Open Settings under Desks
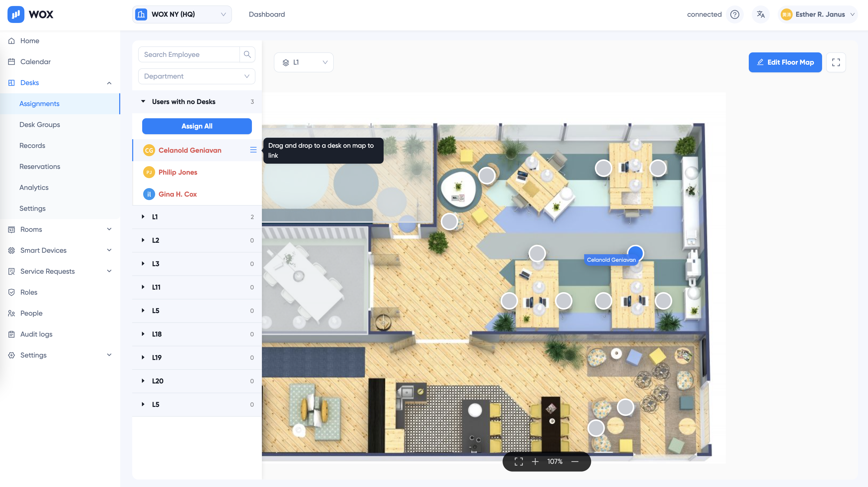 tap(60, 208)
